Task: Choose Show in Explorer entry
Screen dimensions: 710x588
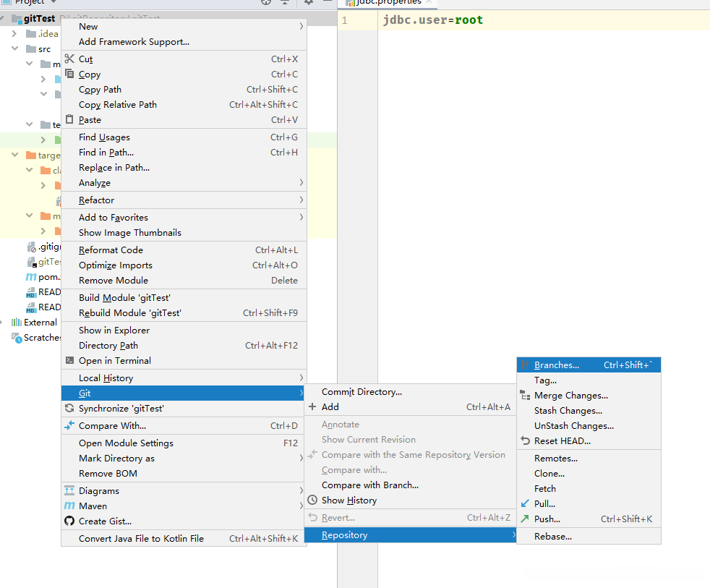Action: [x=184, y=330]
